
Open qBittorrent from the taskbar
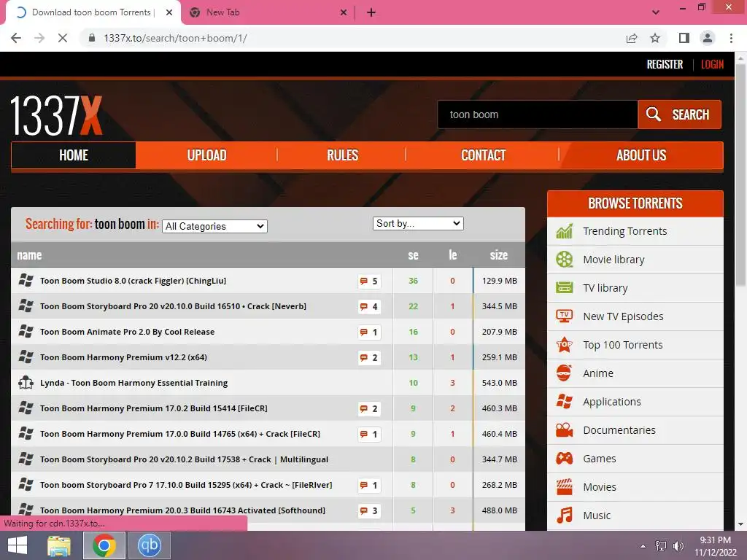click(149, 545)
